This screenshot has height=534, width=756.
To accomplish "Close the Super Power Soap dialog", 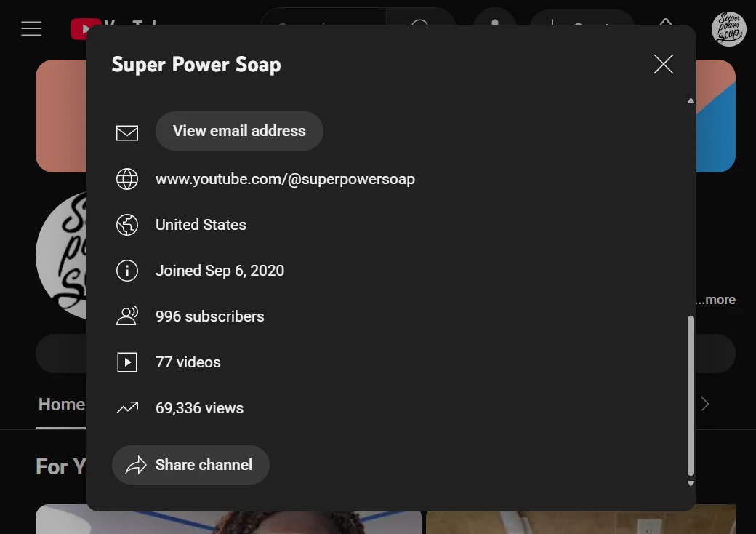I will tap(663, 64).
